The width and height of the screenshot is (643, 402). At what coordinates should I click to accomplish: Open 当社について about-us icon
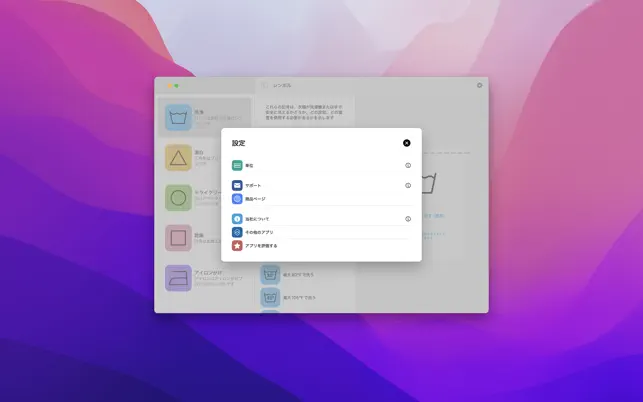pos(237,219)
